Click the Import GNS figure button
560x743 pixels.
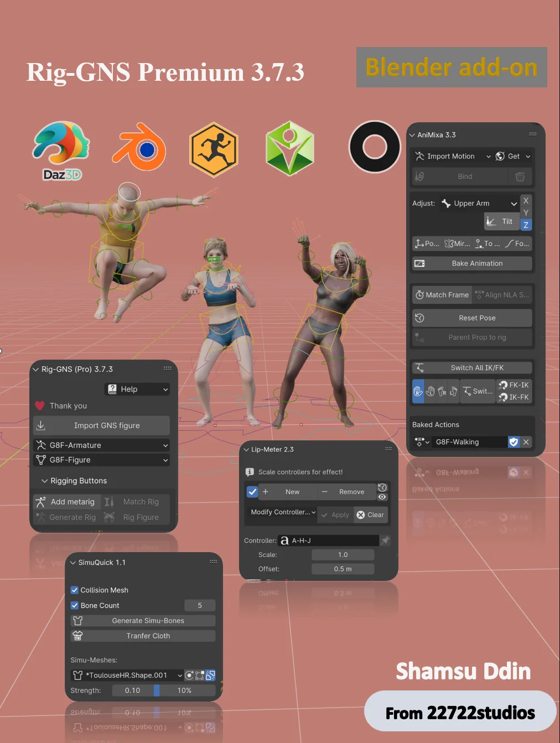tap(102, 425)
